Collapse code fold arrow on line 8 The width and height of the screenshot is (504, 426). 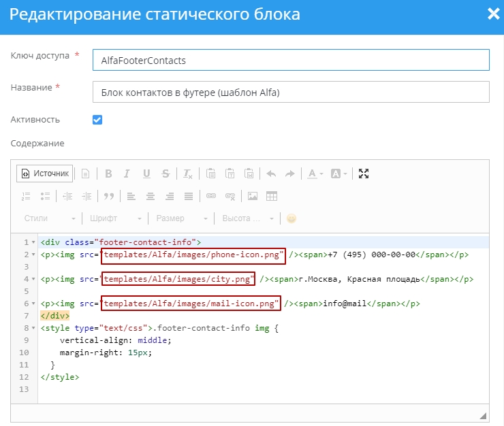(x=33, y=328)
